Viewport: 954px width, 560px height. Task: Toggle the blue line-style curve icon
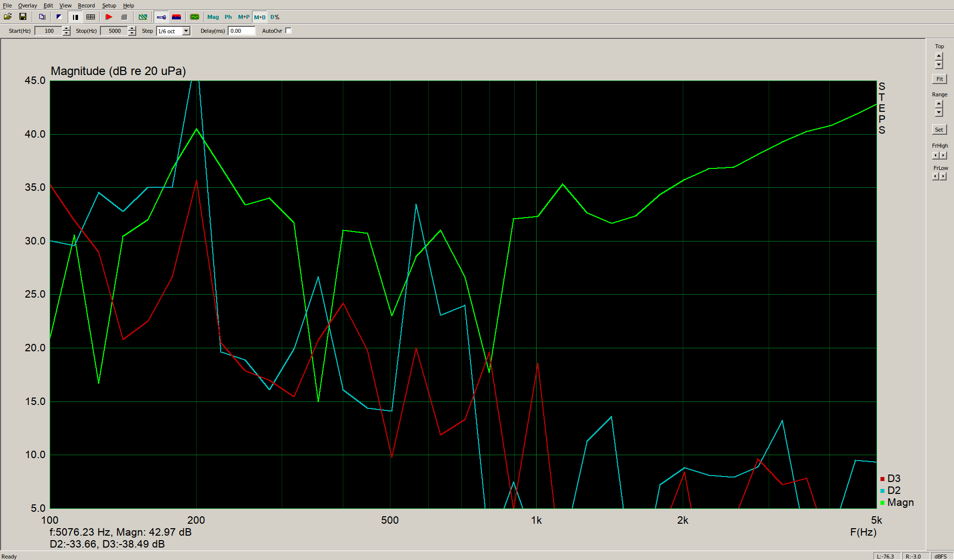161,17
